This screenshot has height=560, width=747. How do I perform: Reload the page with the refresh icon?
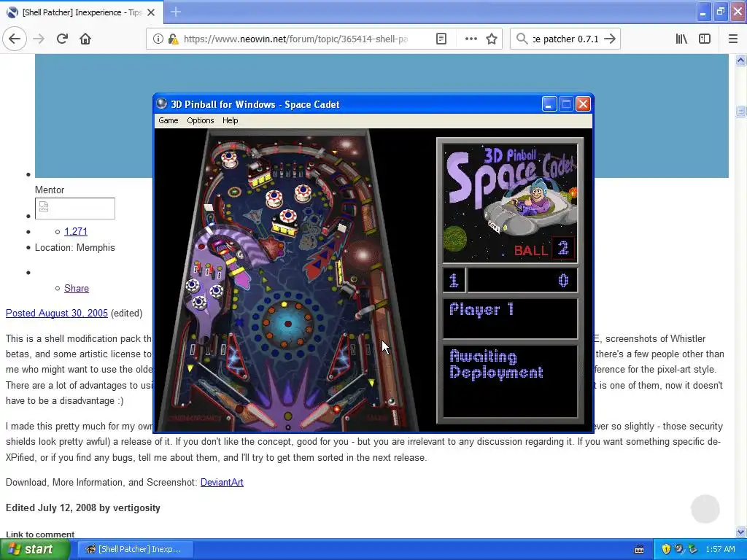point(62,39)
